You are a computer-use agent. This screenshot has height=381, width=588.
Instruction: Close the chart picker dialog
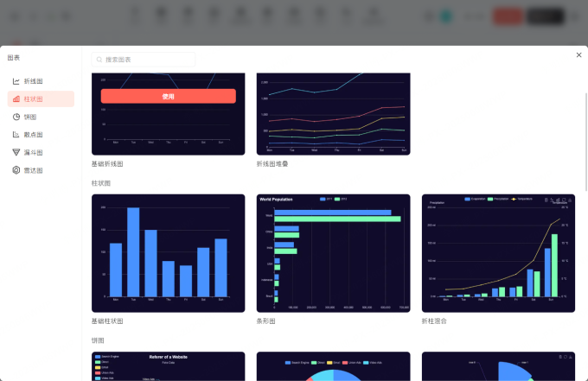pos(579,55)
